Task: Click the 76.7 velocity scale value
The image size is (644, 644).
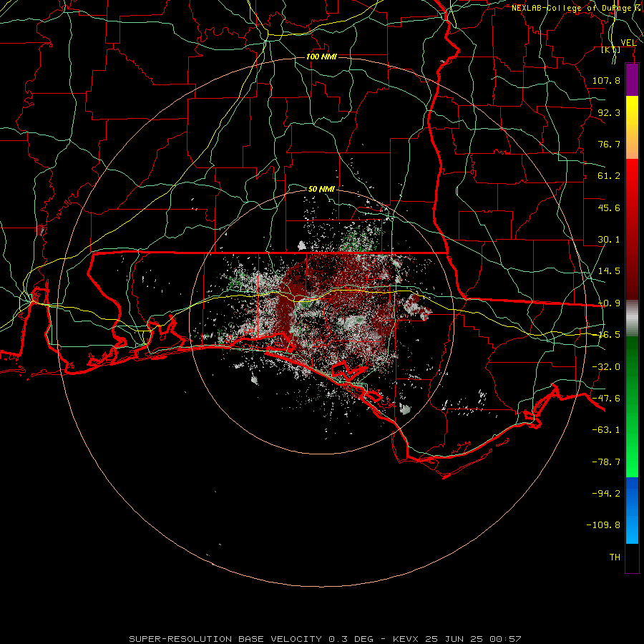Action: (609, 144)
